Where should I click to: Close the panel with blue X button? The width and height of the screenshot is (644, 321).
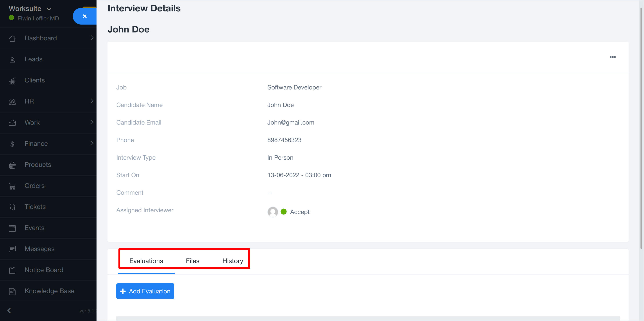85,16
